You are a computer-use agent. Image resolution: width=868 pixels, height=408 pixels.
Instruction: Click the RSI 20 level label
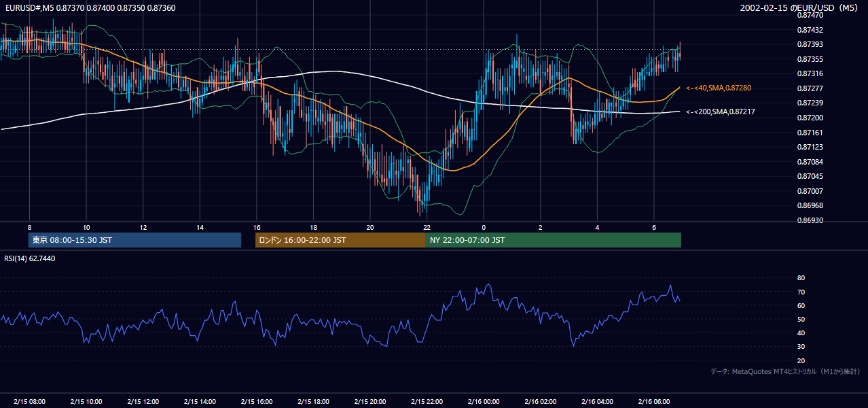(x=801, y=360)
